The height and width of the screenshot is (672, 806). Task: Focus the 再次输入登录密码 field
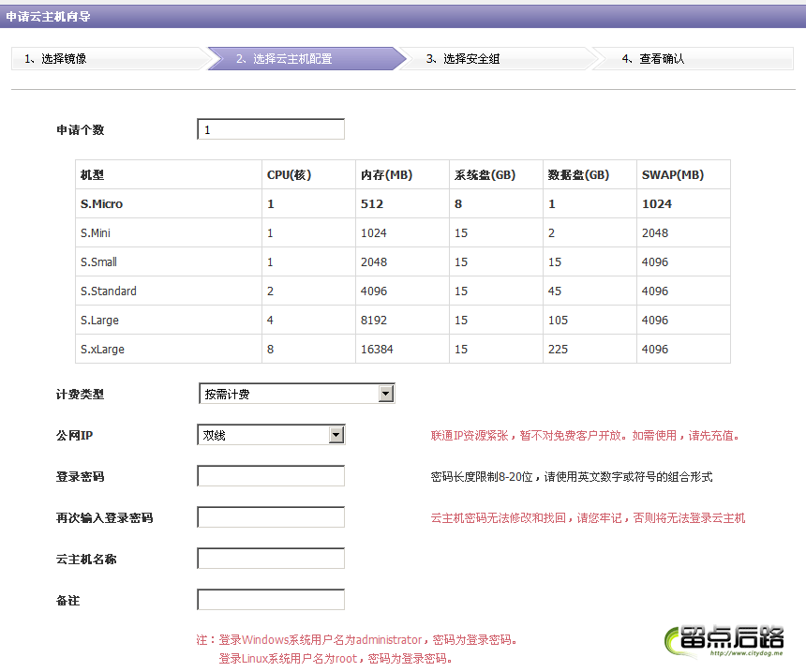[x=271, y=517]
